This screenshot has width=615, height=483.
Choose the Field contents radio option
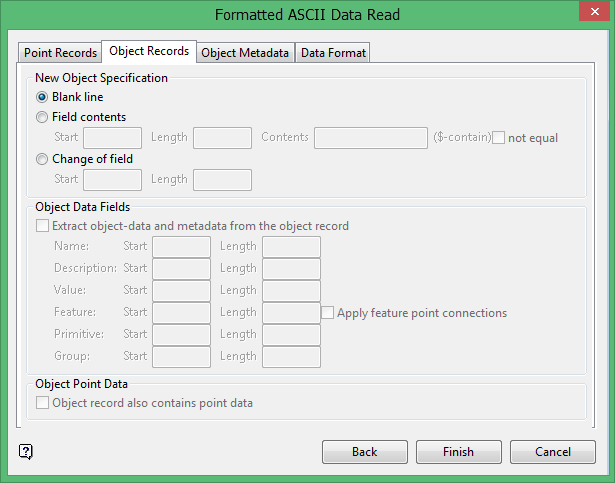click(42, 117)
